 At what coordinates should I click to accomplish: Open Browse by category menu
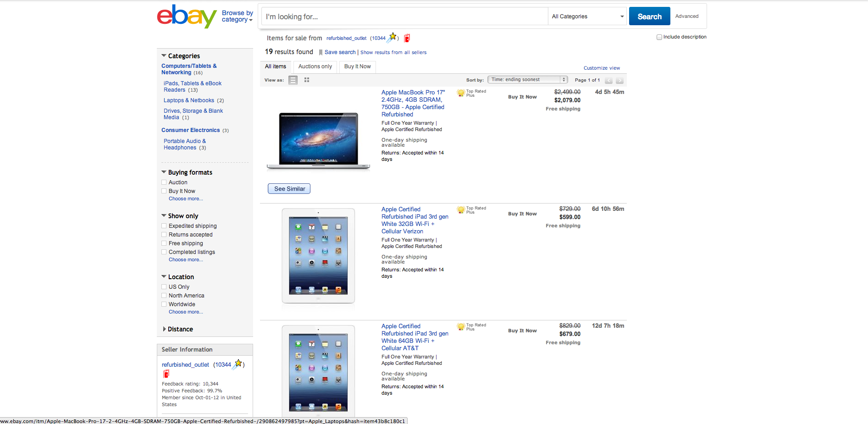[x=237, y=17]
